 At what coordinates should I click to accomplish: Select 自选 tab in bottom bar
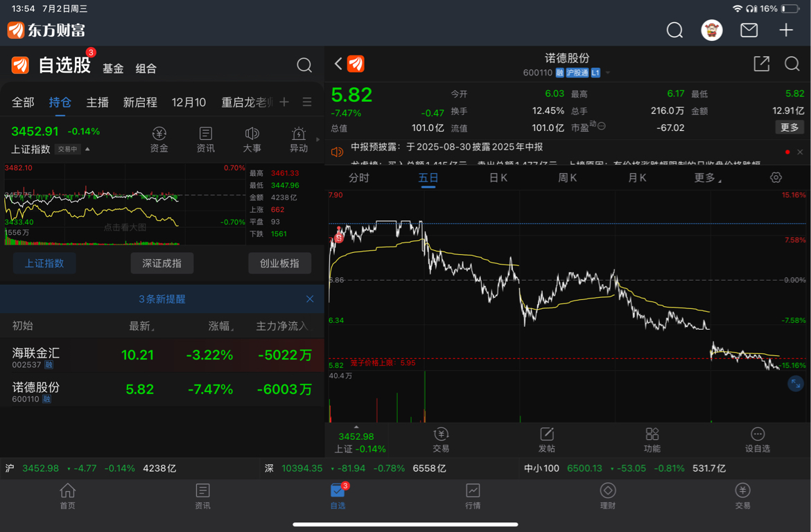click(338, 497)
